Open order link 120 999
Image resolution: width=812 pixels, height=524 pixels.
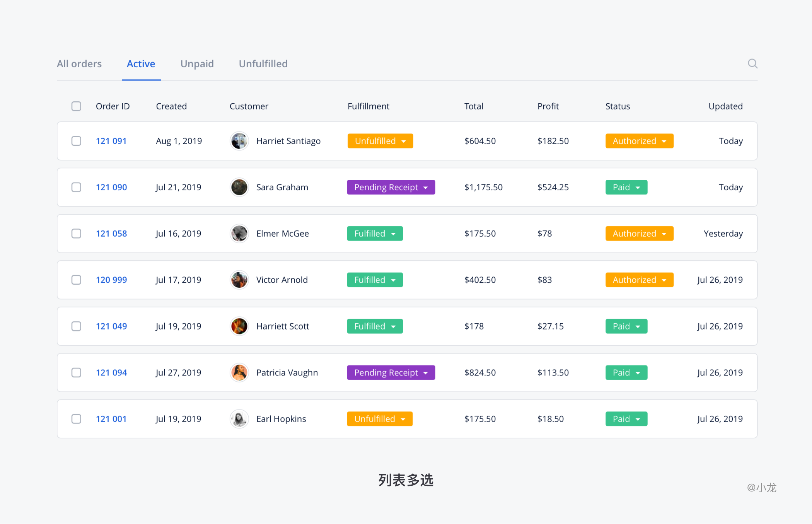[x=111, y=280]
